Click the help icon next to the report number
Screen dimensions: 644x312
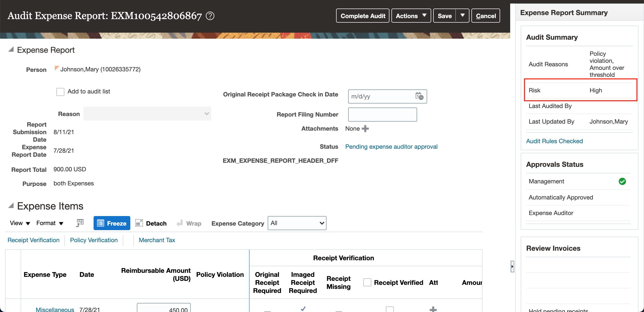[x=210, y=16]
